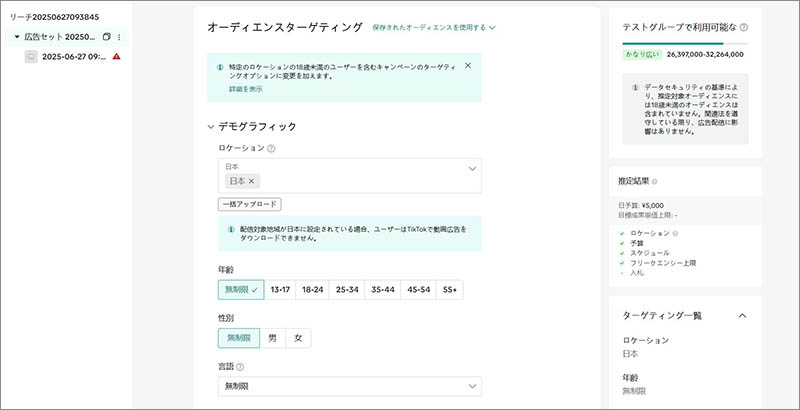Click the info icon next to 推定結果
Screen dimensions: 800x410
[655, 181]
